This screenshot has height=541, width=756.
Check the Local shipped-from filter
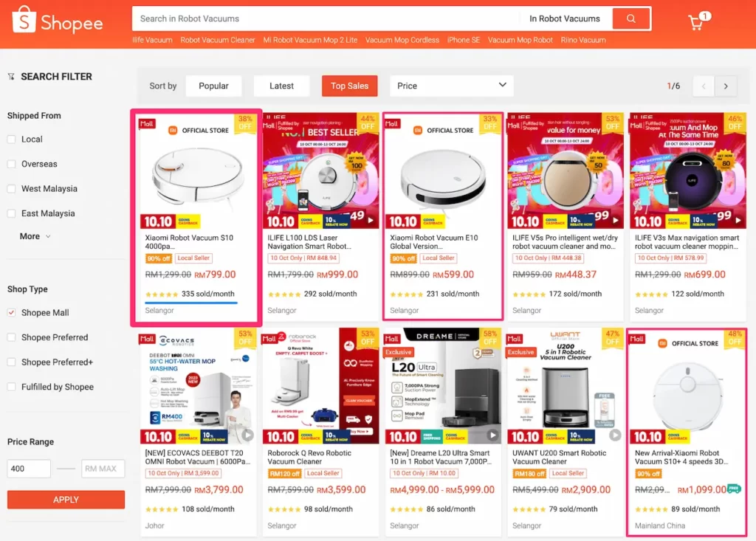tap(12, 139)
